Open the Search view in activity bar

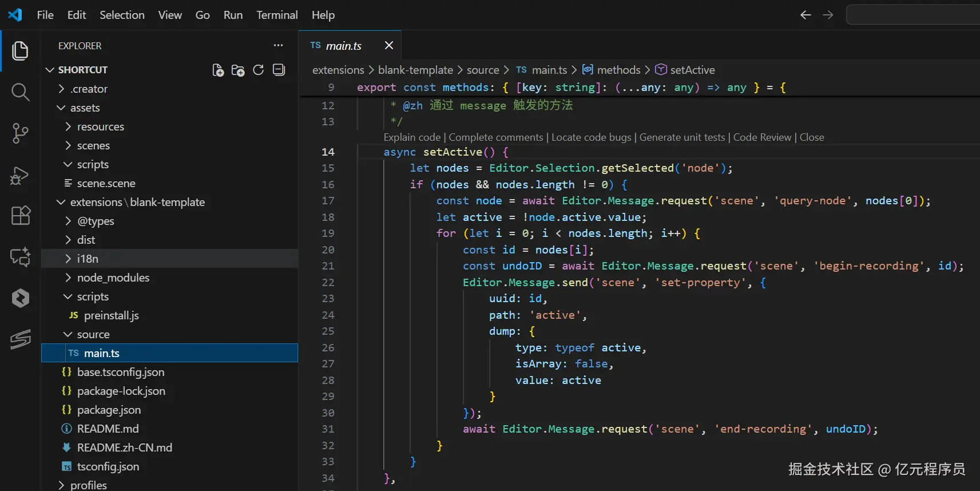pos(20,92)
